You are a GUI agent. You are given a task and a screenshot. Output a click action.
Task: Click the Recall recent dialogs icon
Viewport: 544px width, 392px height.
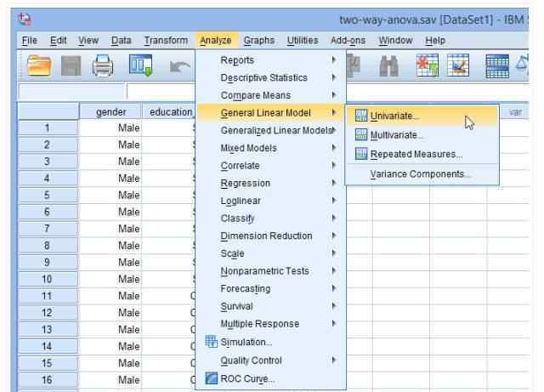140,65
